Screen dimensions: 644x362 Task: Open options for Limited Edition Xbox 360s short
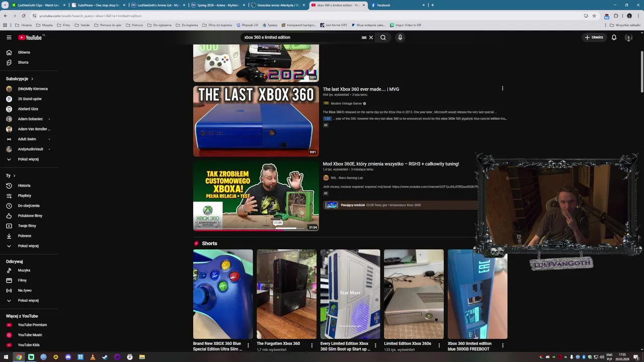tap(439, 346)
